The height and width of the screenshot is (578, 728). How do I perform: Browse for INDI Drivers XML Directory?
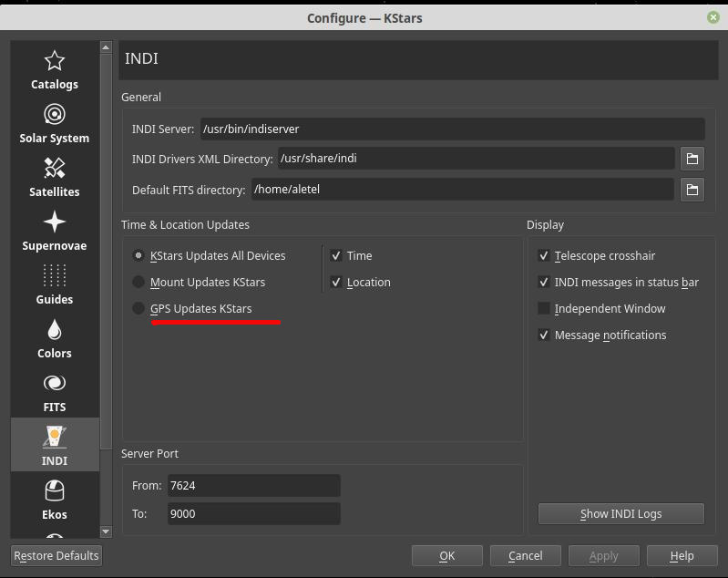pos(692,159)
